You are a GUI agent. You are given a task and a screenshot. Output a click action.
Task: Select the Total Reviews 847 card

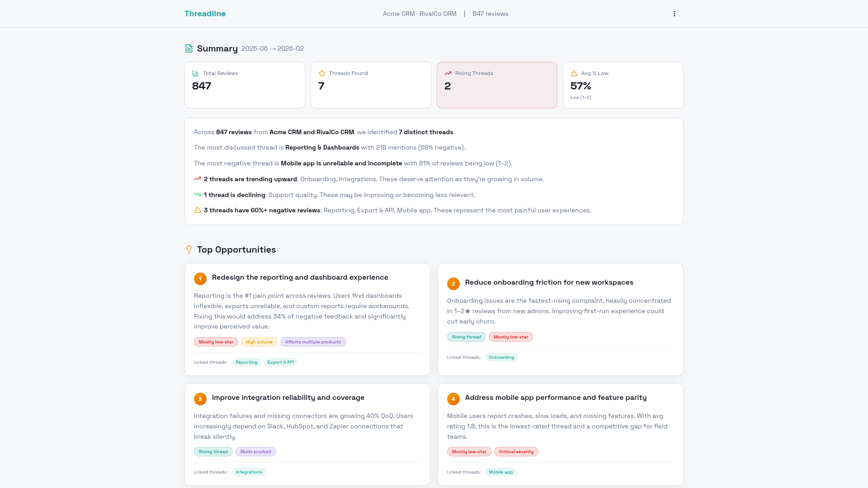245,85
